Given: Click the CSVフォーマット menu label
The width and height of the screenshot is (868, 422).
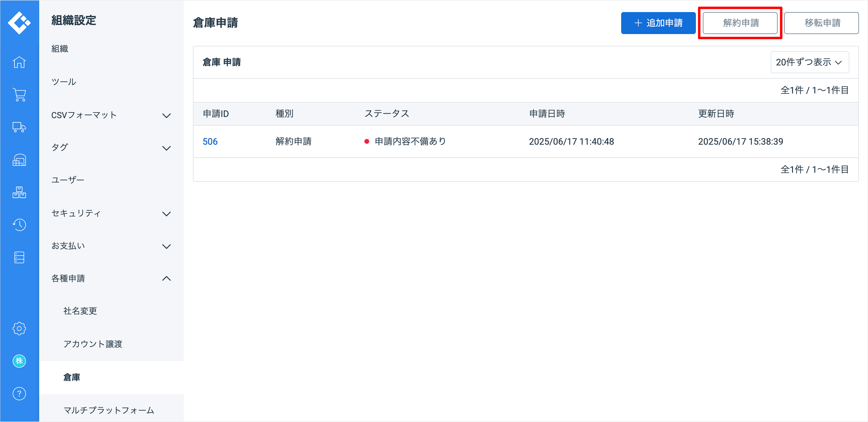Looking at the screenshot, I should point(84,115).
